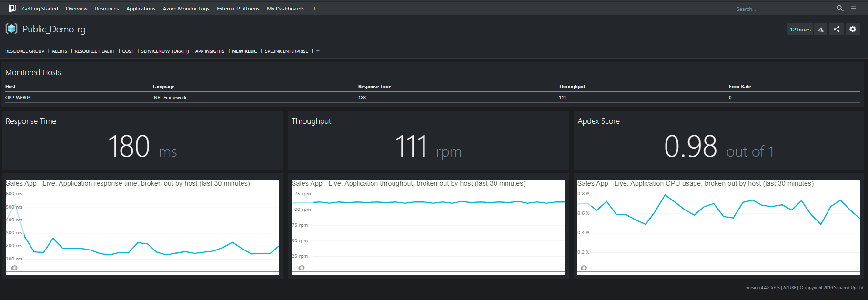Open Azure Monitor Logs menu
This screenshot has width=868, height=300.
pyautogui.click(x=186, y=9)
